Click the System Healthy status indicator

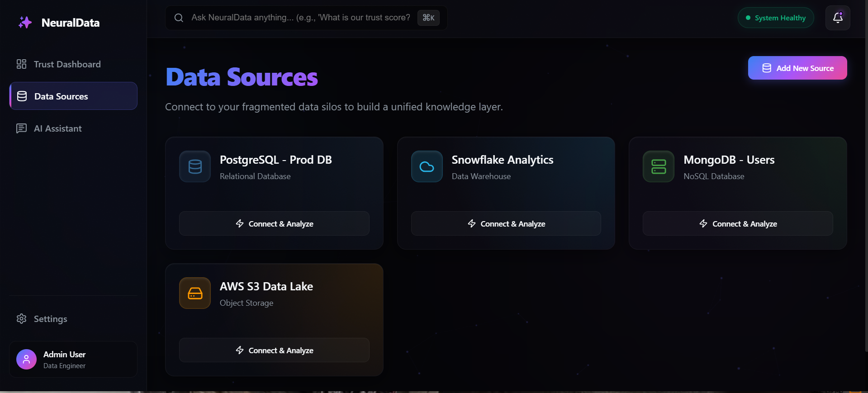pyautogui.click(x=775, y=18)
